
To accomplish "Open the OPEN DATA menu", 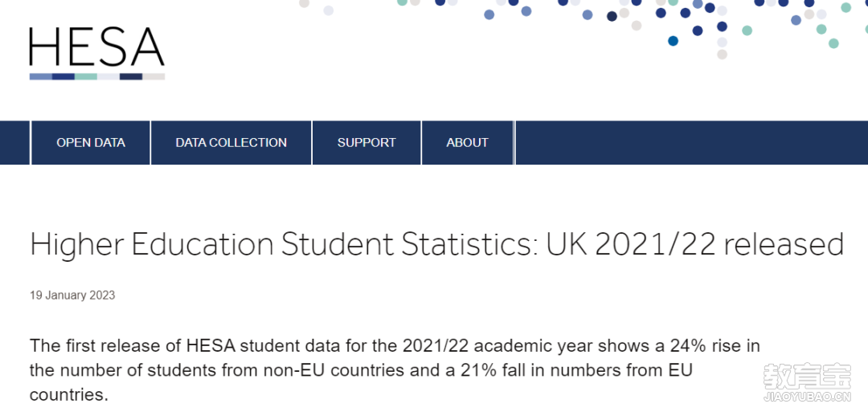I will pyautogui.click(x=91, y=143).
